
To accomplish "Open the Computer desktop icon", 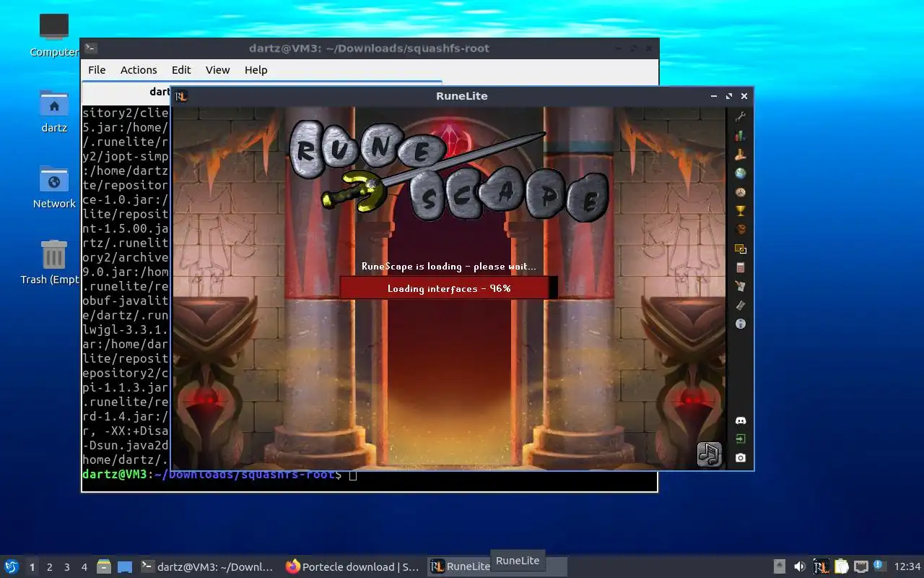I will (x=54, y=35).
